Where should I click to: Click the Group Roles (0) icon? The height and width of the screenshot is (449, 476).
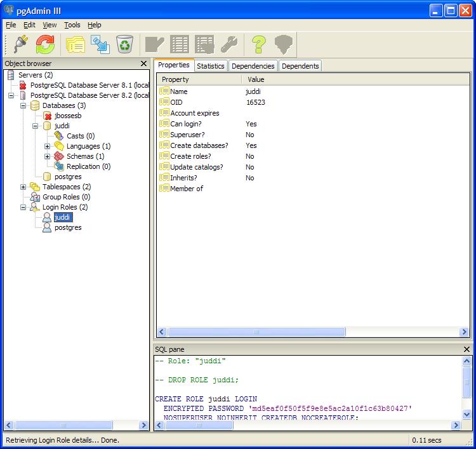35,197
